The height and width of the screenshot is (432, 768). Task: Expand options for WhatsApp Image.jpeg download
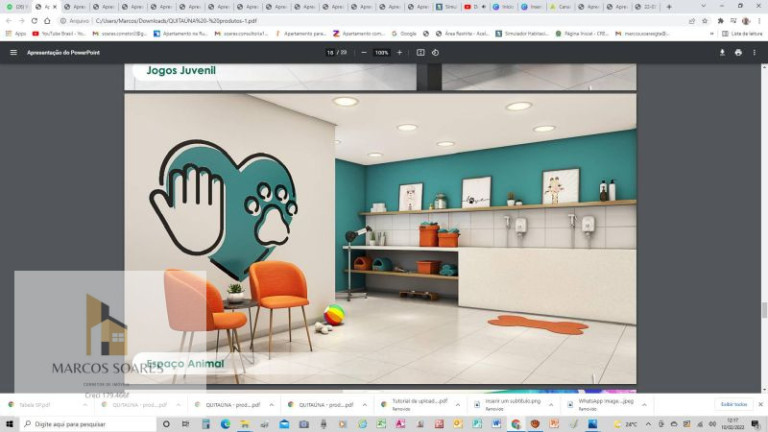pos(644,405)
